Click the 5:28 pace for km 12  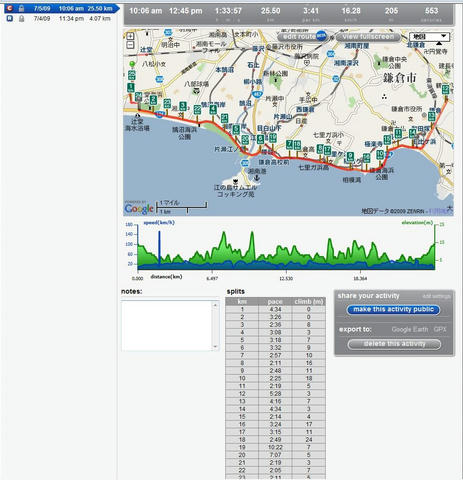coord(275,394)
